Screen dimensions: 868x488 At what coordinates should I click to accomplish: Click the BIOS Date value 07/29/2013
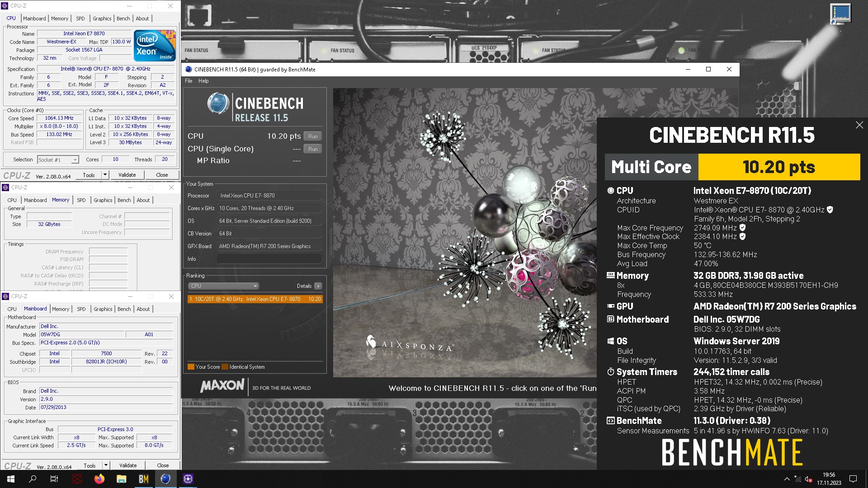tap(106, 408)
